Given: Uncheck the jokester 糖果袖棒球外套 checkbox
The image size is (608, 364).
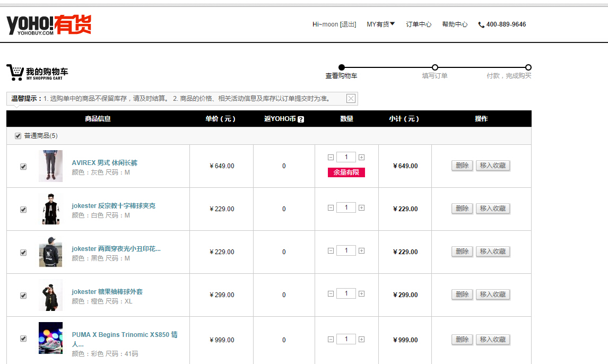Looking at the screenshot, I should (23, 296).
